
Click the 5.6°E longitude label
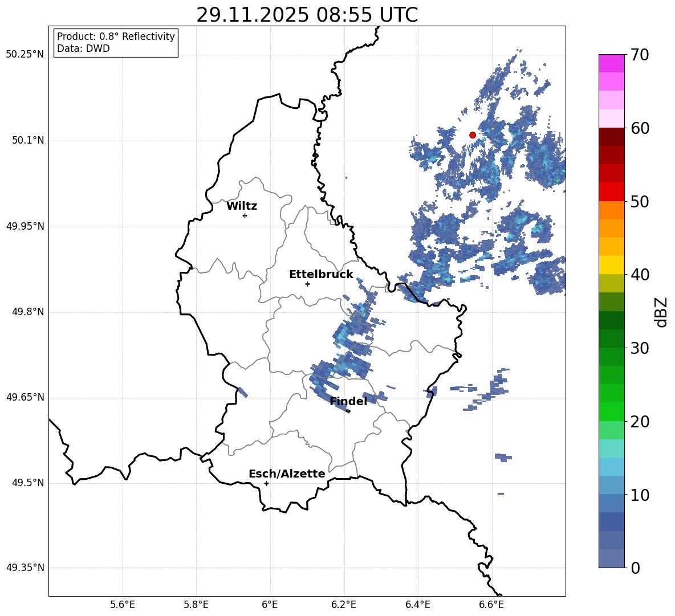pyautogui.click(x=123, y=605)
